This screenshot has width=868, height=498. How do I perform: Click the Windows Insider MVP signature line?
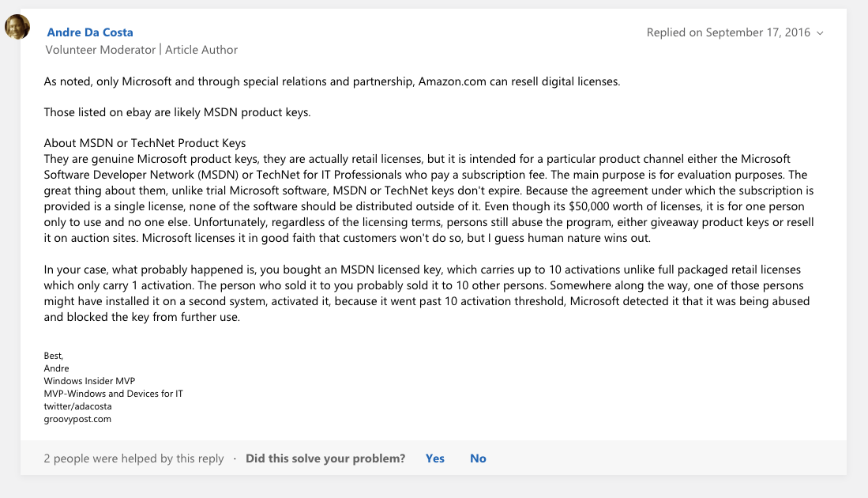coord(89,380)
